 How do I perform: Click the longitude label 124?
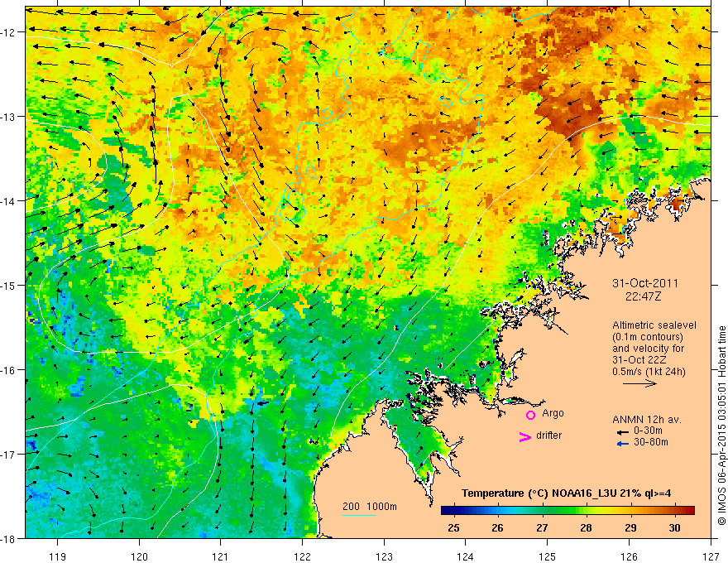pyautogui.click(x=466, y=556)
